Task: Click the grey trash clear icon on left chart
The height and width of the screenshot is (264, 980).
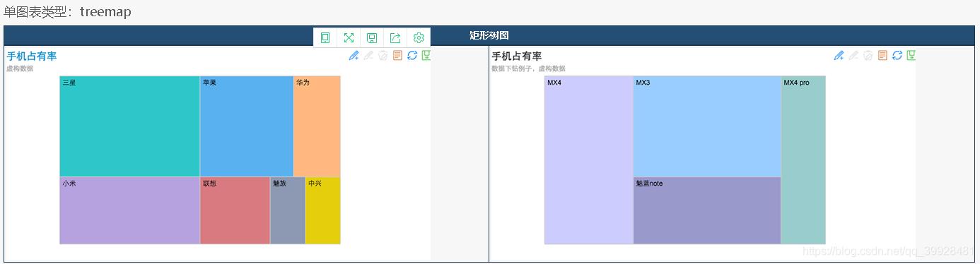Action: click(x=383, y=55)
